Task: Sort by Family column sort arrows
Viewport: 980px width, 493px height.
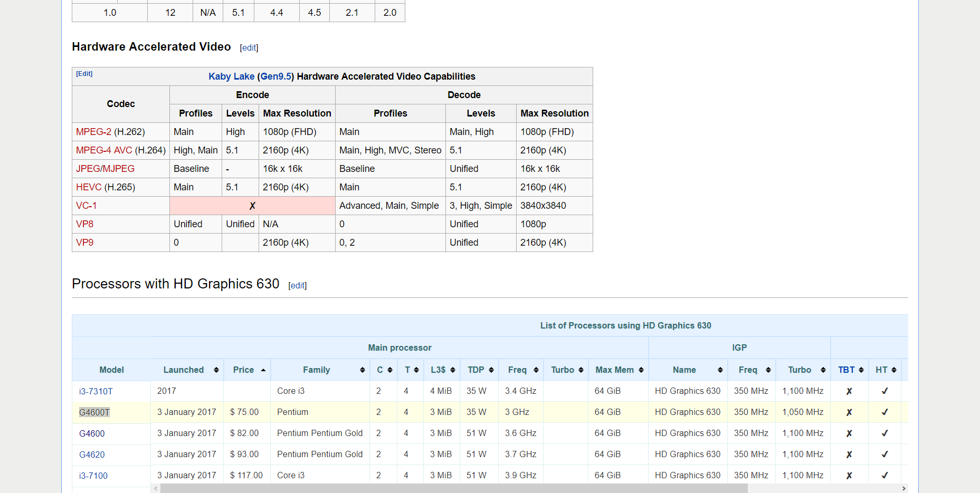Action: point(362,370)
